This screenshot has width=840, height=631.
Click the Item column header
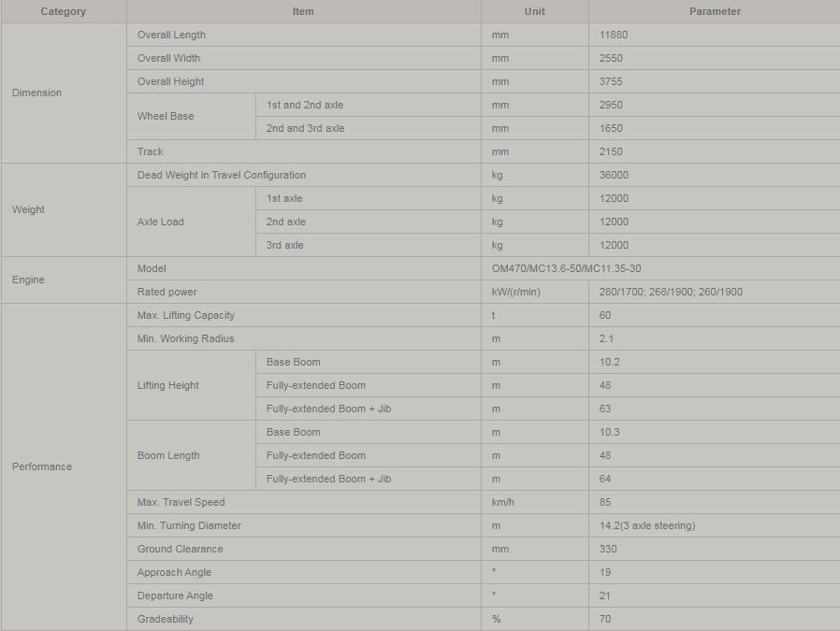tap(303, 11)
